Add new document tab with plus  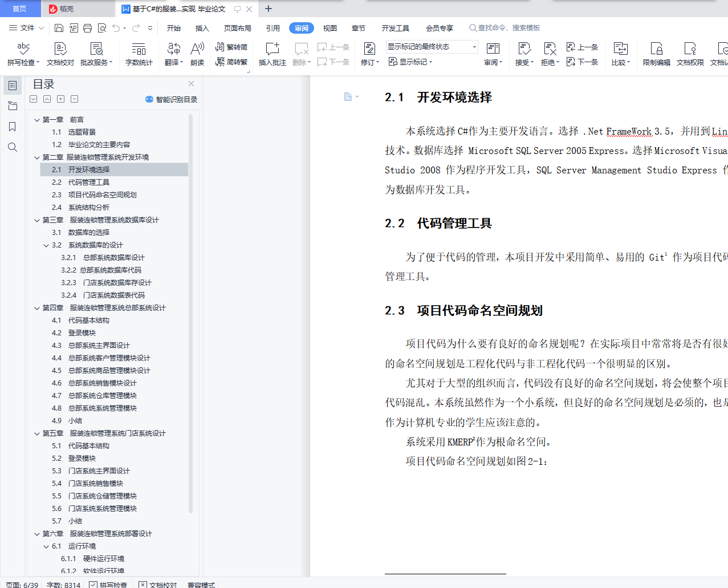click(269, 9)
